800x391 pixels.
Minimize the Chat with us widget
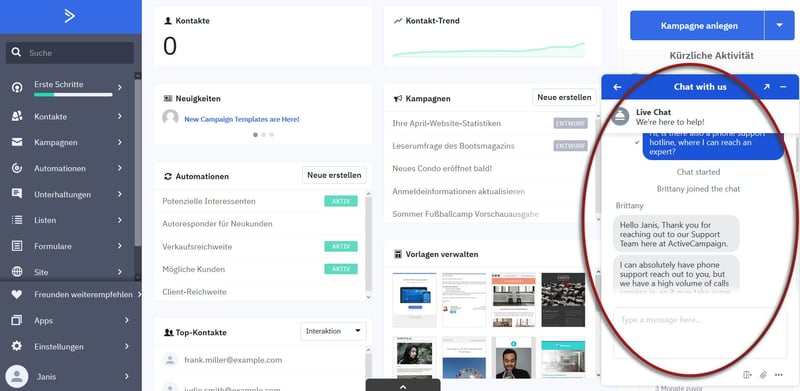click(784, 87)
